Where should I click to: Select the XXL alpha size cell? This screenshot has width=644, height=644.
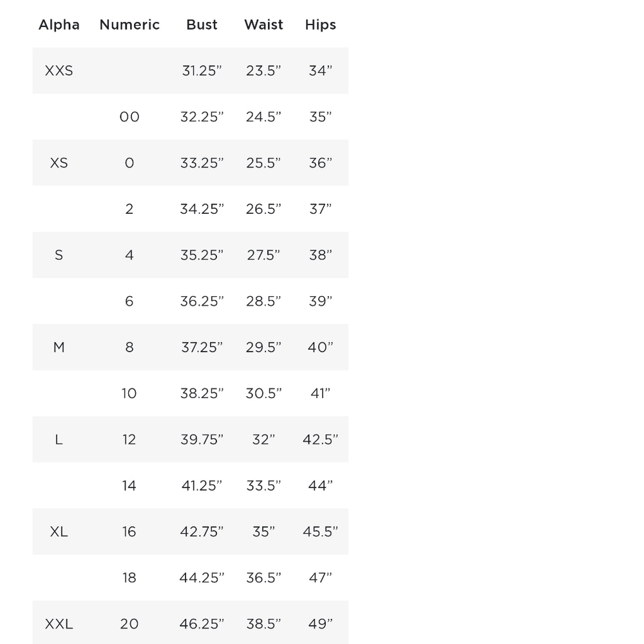tap(59, 624)
